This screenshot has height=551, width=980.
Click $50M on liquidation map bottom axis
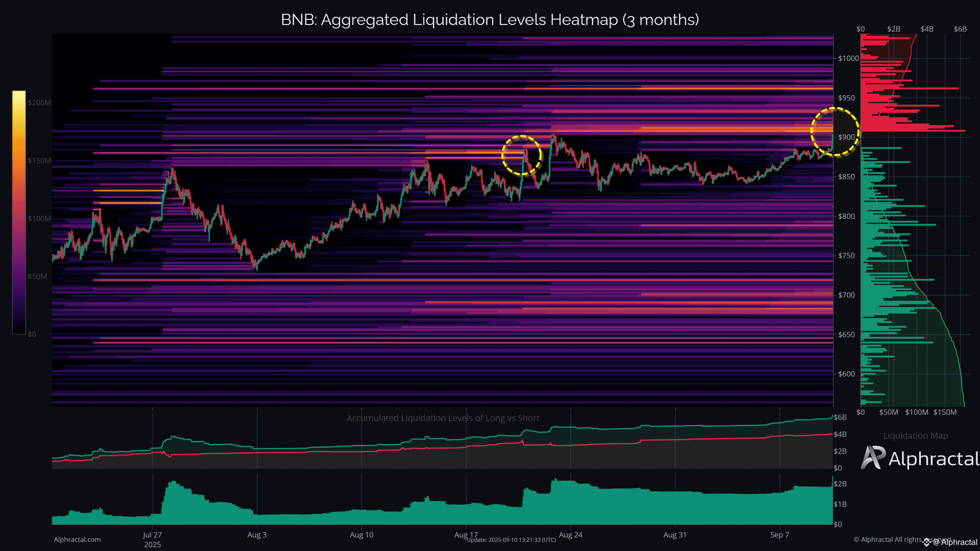click(889, 412)
